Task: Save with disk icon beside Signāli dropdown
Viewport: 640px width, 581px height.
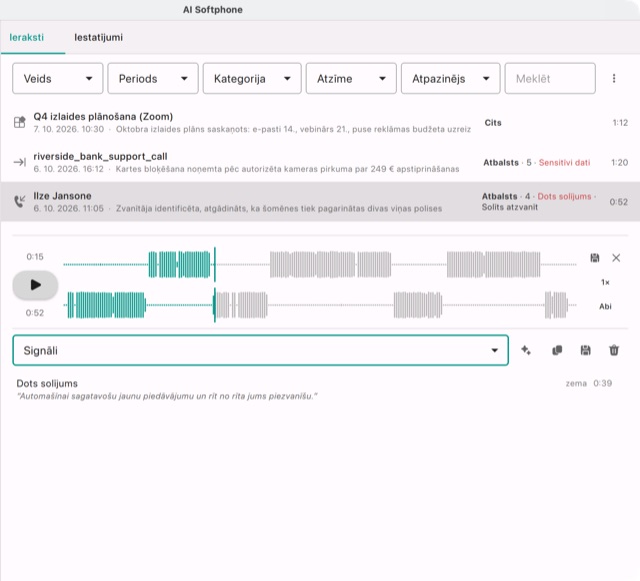Action: [585, 350]
